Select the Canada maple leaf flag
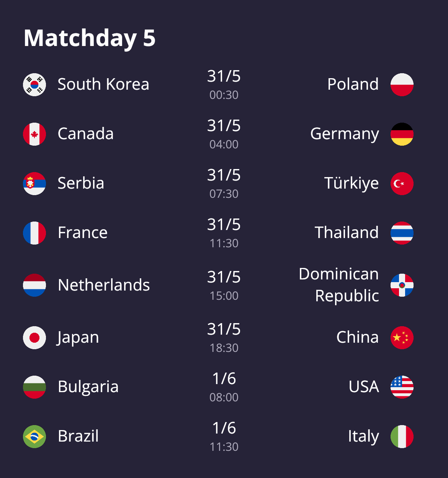This screenshot has width=448, height=478. 34,134
